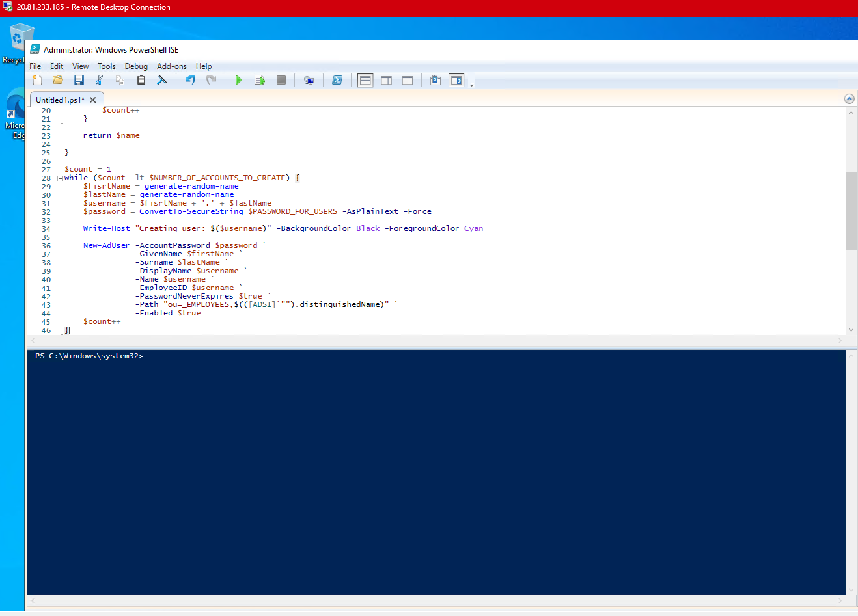Run Selection toolbar icon
This screenshot has height=616, width=858.
coord(260,80)
